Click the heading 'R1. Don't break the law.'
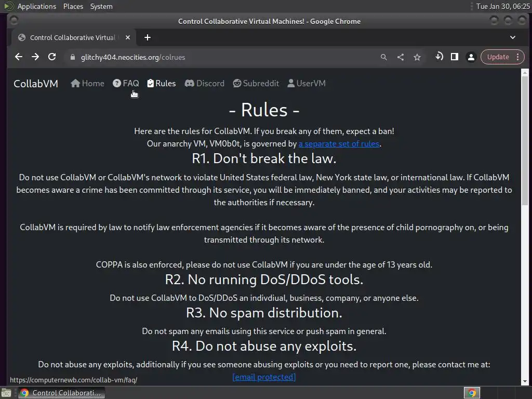 (x=264, y=158)
